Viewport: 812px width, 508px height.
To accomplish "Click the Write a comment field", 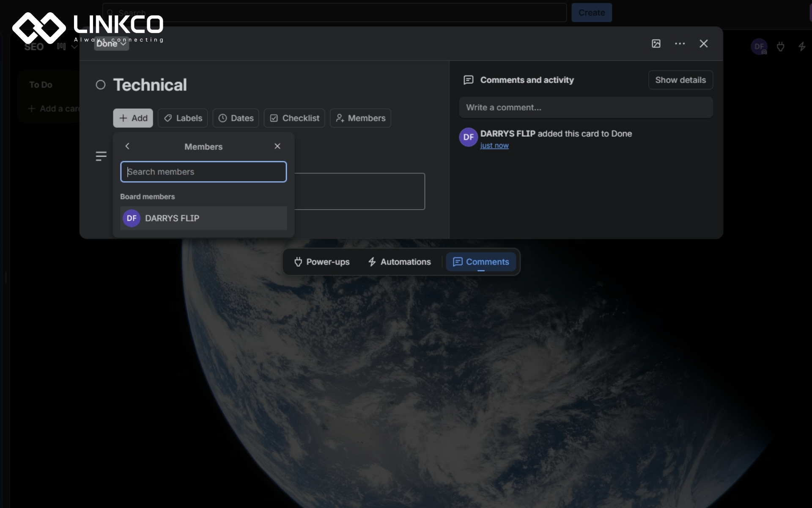I will [x=586, y=108].
